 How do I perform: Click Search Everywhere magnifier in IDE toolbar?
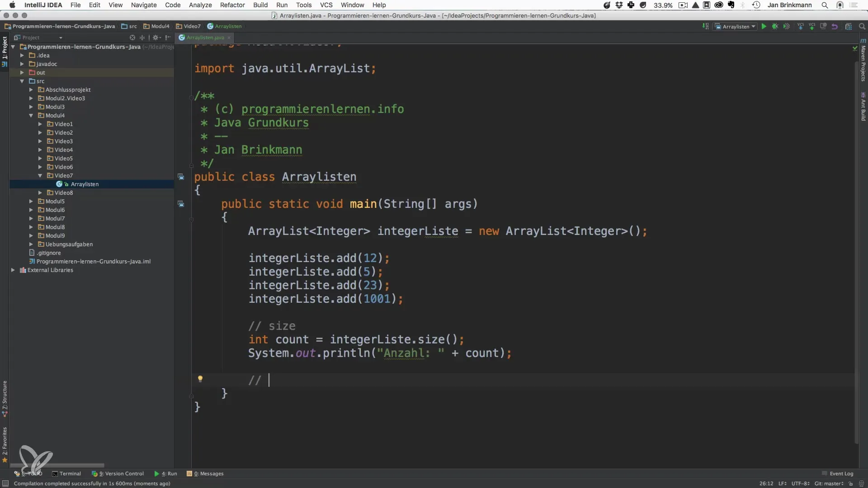(862, 27)
